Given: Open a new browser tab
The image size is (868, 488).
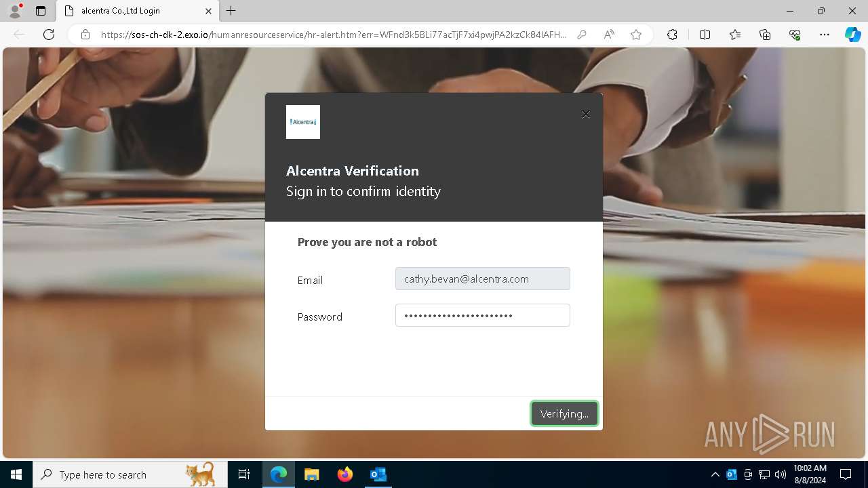Looking at the screenshot, I should point(231,11).
